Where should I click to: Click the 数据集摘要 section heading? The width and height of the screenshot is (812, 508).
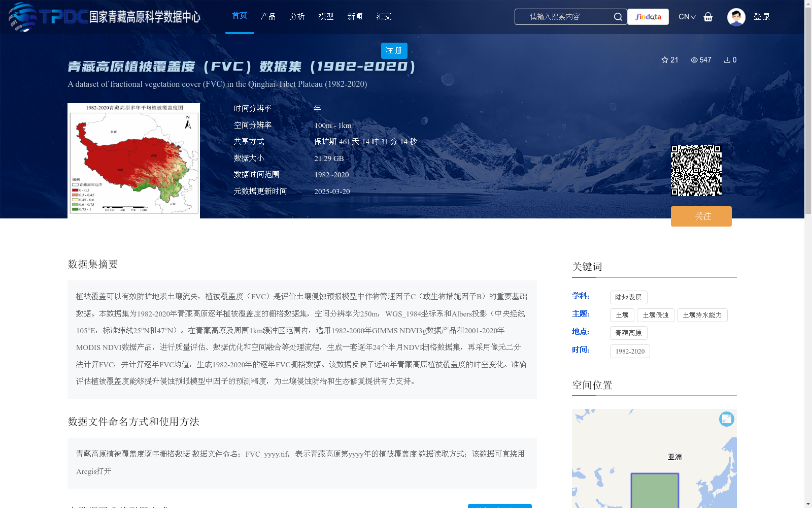pyautogui.click(x=93, y=264)
